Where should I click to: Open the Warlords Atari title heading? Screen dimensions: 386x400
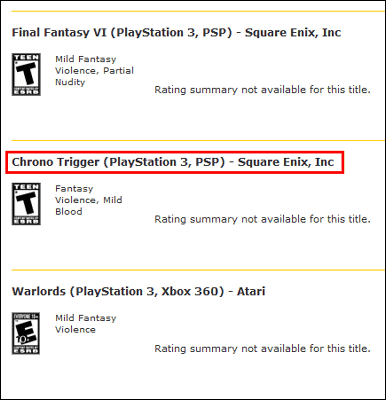tap(138, 291)
